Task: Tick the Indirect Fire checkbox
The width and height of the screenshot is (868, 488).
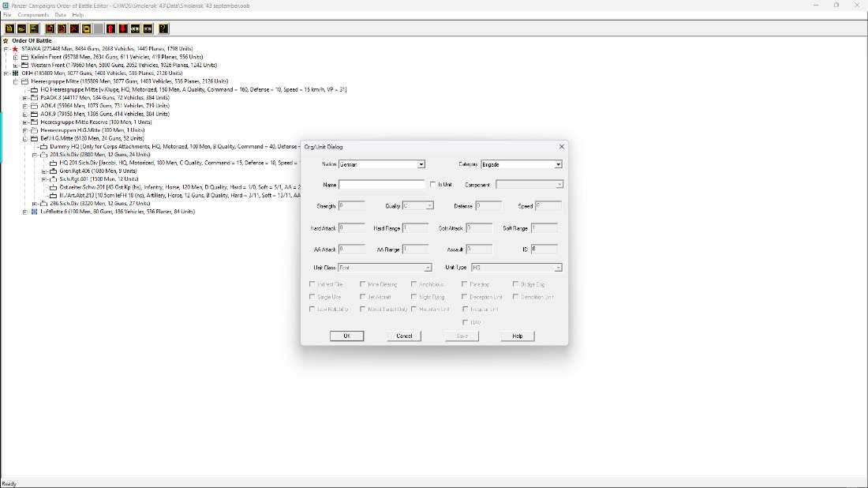Action: click(x=312, y=284)
